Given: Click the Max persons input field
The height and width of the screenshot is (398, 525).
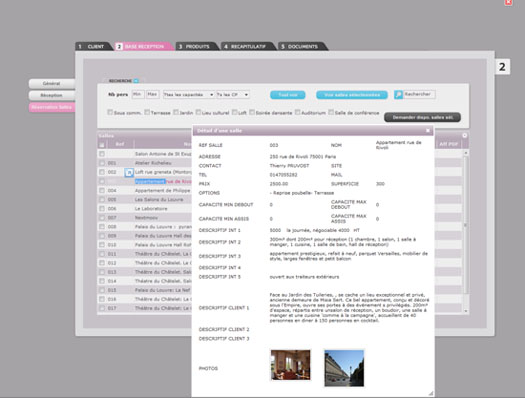Looking at the screenshot, I should pyautogui.click(x=153, y=95).
